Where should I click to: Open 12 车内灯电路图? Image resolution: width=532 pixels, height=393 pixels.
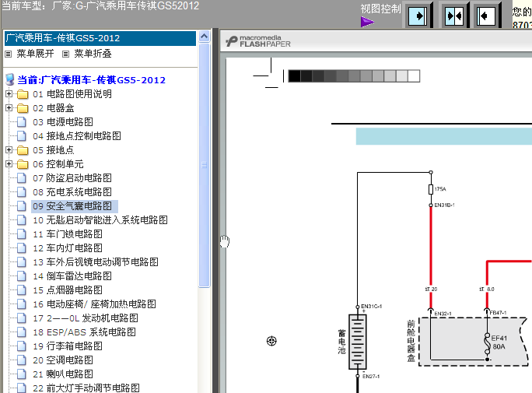click(68, 248)
